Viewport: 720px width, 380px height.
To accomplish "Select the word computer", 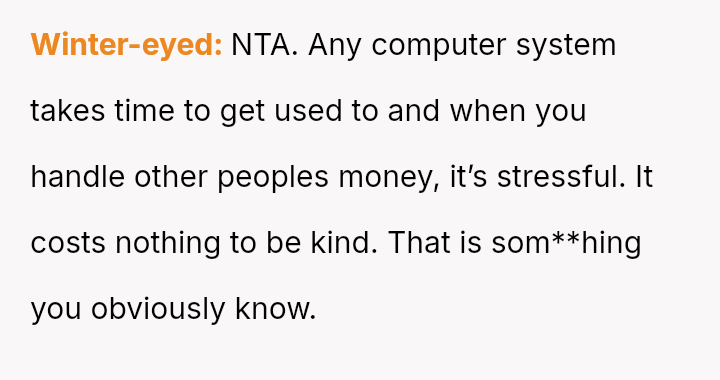I will pos(439,46).
